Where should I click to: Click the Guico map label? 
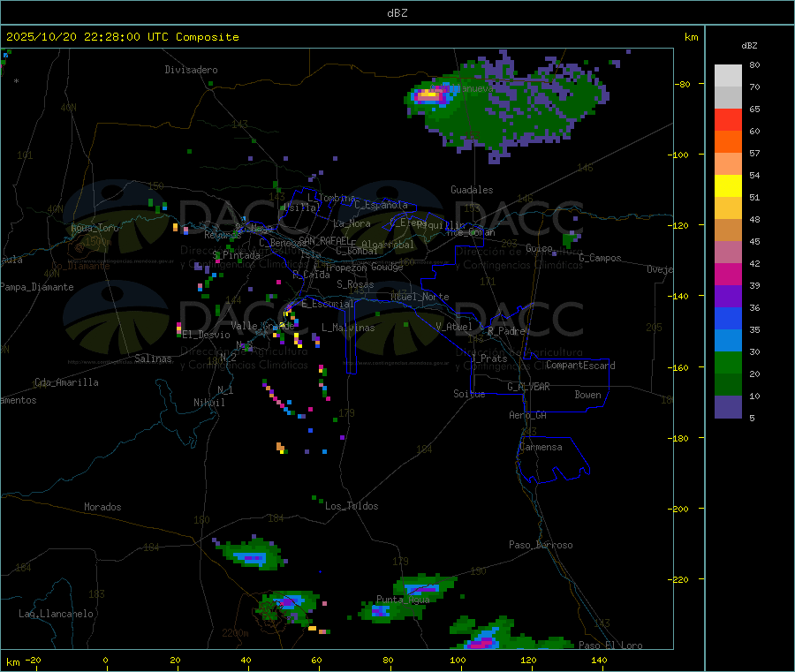(x=539, y=248)
